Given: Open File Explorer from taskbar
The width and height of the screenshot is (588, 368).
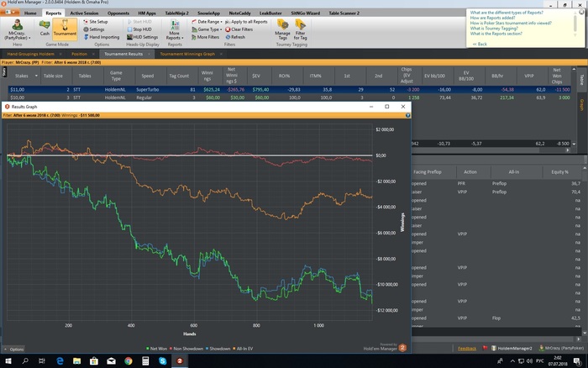Looking at the screenshot, I should pyautogui.click(x=77, y=361).
